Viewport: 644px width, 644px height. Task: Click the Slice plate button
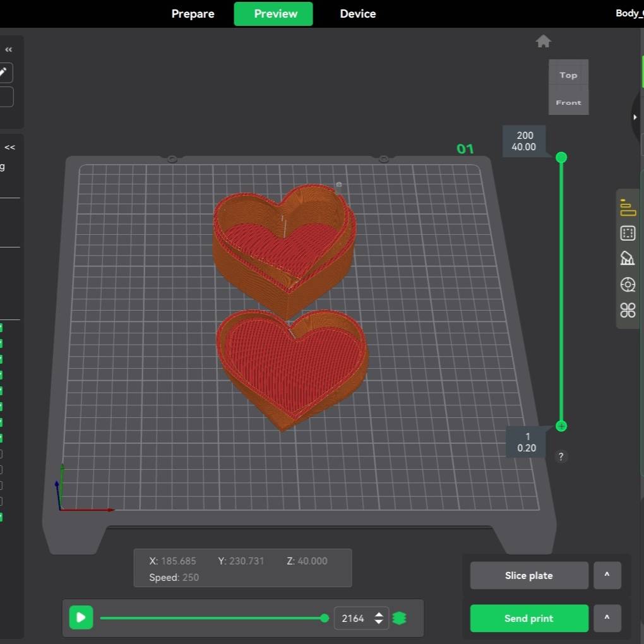pyautogui.click(x=529, y=575)
